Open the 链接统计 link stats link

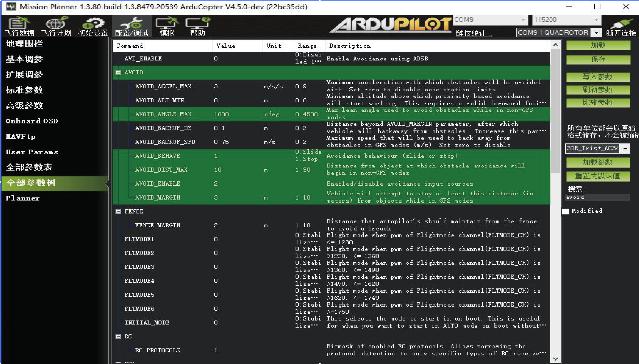(474, 33)
